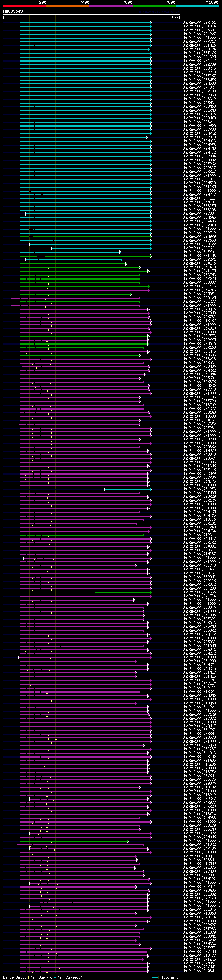Select the UniRef100_B4FYM4 label
222x980 pixels.
(x=199, y=252)
